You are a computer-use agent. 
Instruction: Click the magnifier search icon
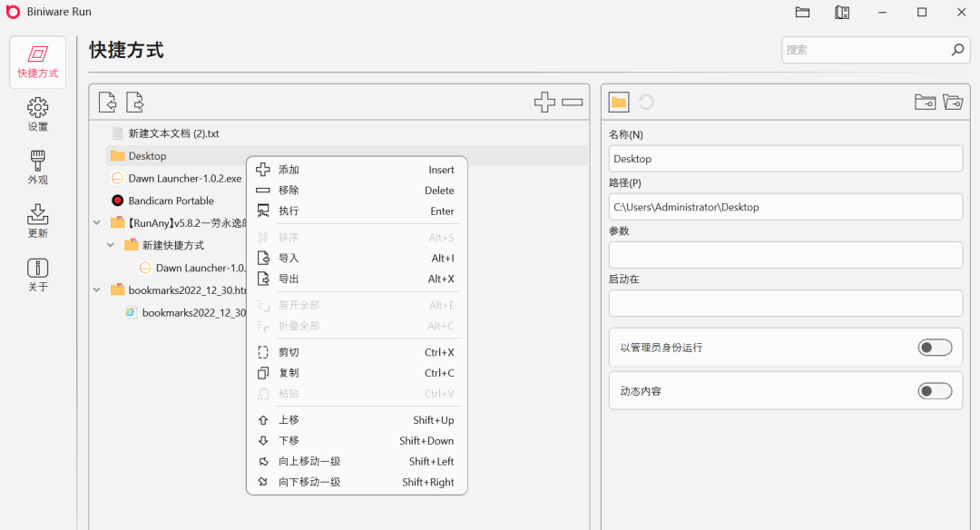957,50
